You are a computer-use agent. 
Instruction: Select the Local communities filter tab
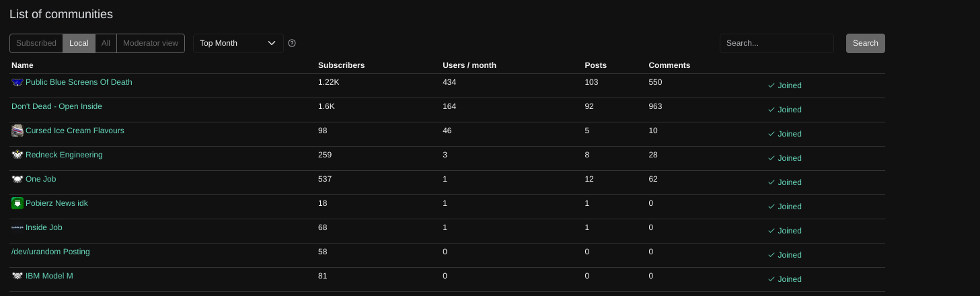pyautogui.click(x=79, y=43)
